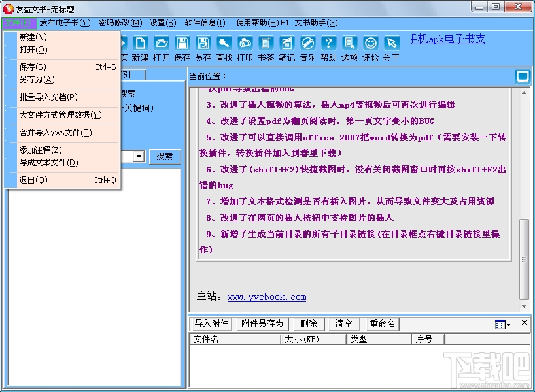Viewport: 535px width, 392px height.
Task: Open the 软件信息(I) menu
Action: coord(205,23)
